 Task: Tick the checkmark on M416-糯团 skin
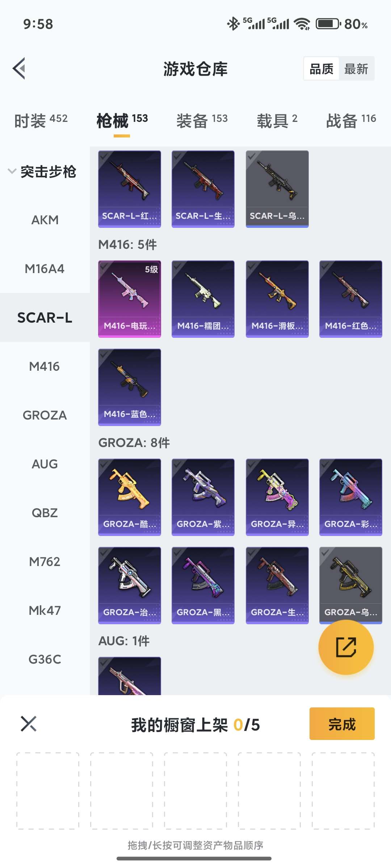click(178, 266)
